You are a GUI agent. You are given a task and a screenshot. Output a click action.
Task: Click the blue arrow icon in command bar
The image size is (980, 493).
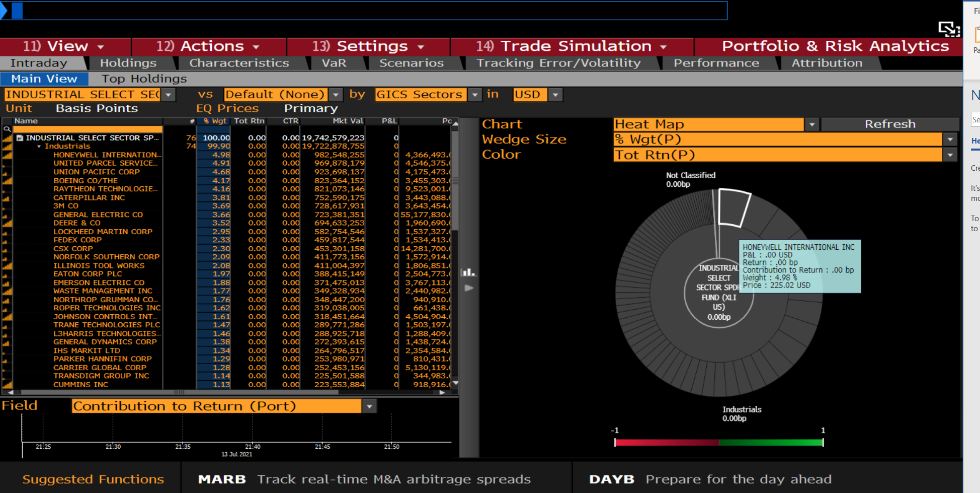pyautogui.click(x=4, y=11)
